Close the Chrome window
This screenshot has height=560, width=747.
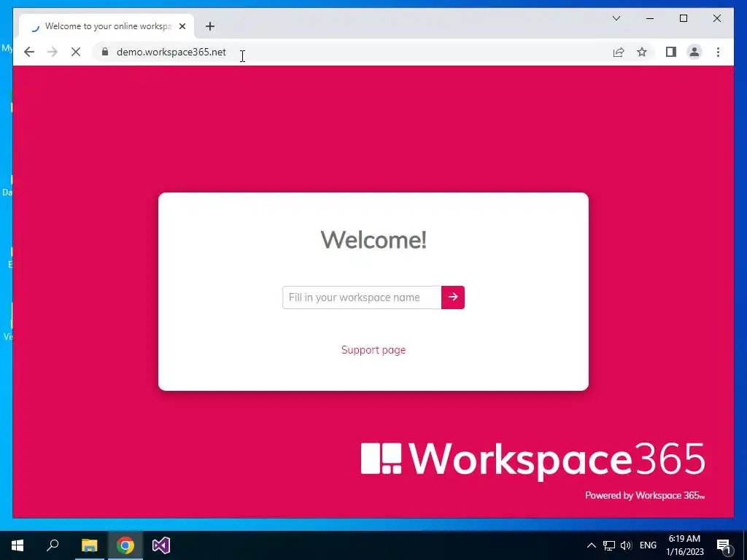(x=716, y=18)
